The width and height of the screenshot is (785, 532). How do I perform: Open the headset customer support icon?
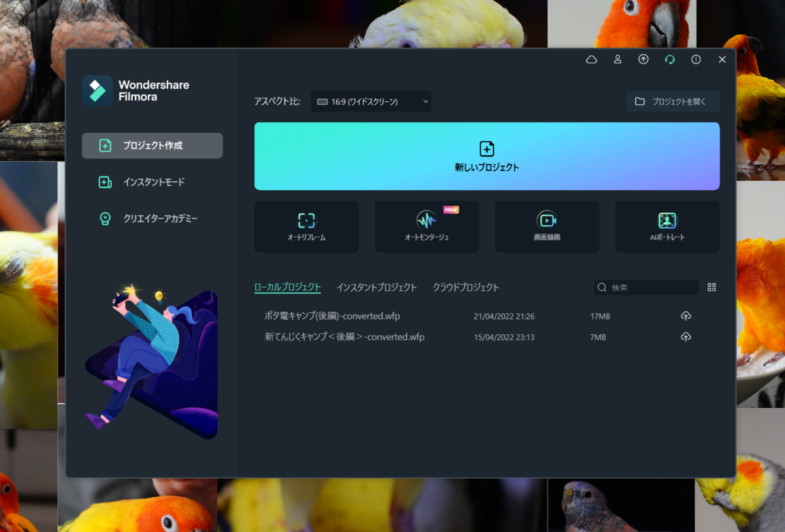[670, 59]
